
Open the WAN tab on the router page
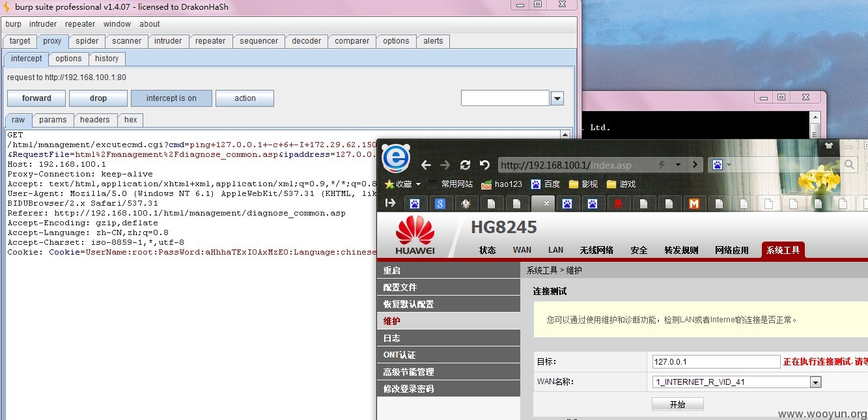pyautogui.click(x=522, y=250)
